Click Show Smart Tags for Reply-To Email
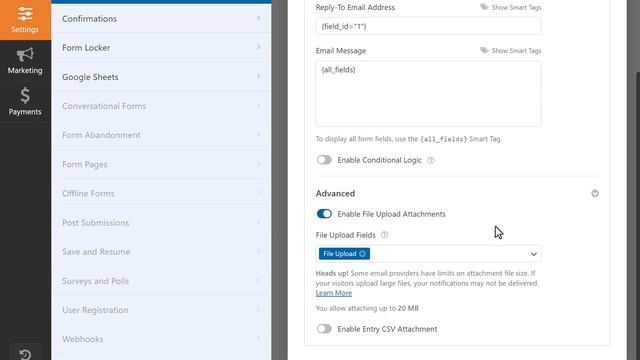 pyautogui.click(x=516, y=7)
